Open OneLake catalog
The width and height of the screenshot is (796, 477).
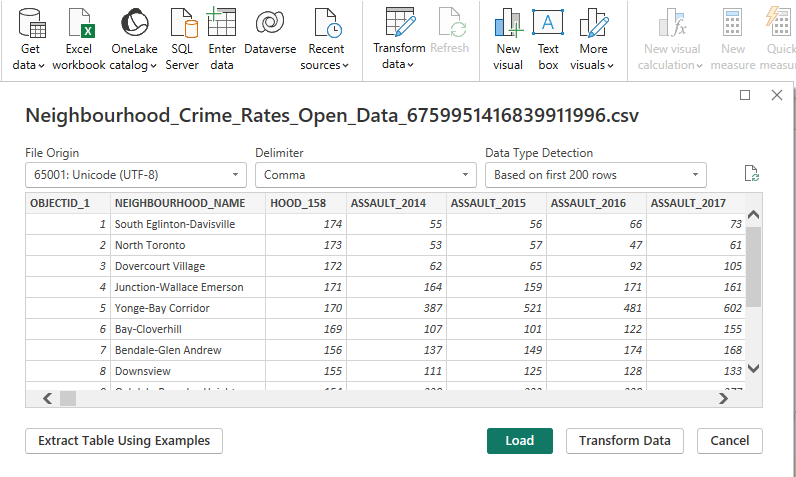tap(133, 38)
